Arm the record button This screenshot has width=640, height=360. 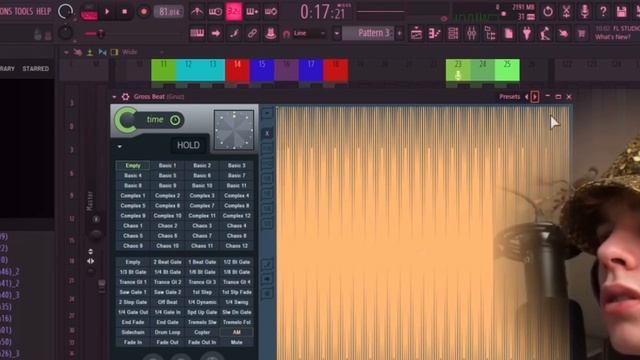pyautogui.click(x=143, y=12)
